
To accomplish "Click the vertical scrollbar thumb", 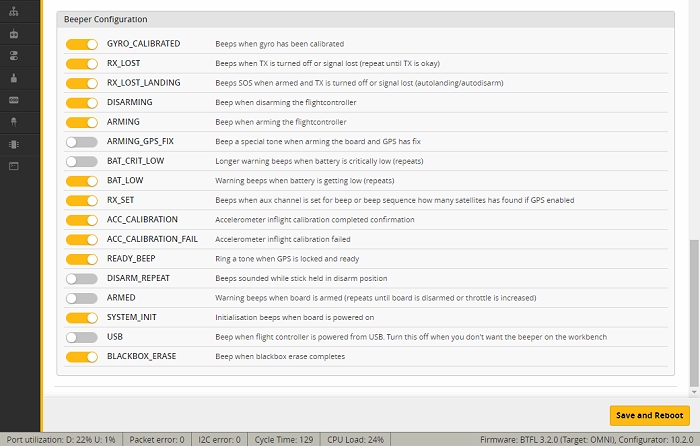I will pos(694,313).
